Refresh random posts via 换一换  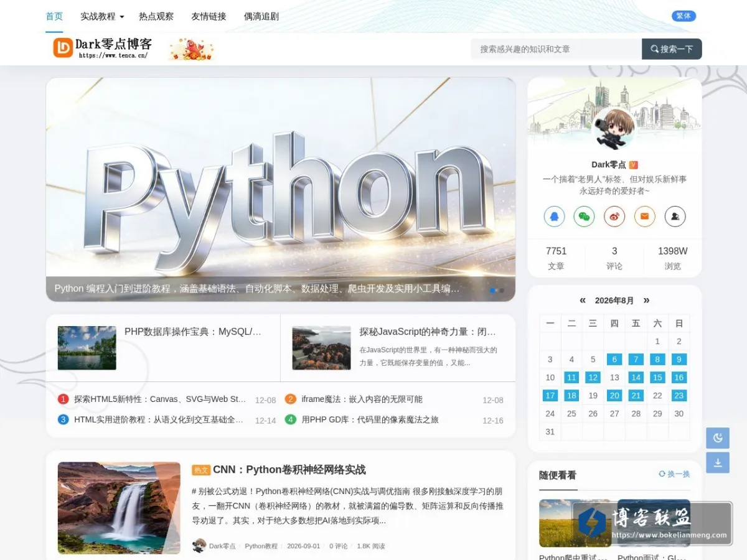tap(674, 474)
